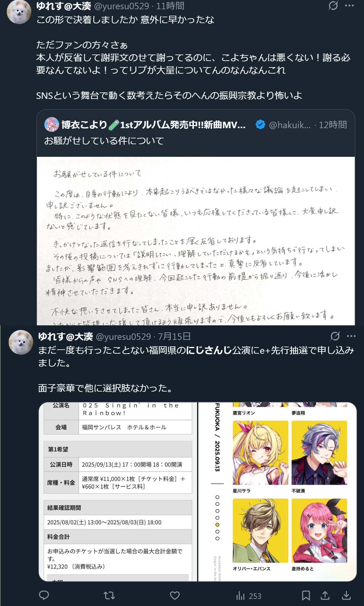364x606 pixels.
Task: Open the e+ ticket application image
Action: (118, 492)
